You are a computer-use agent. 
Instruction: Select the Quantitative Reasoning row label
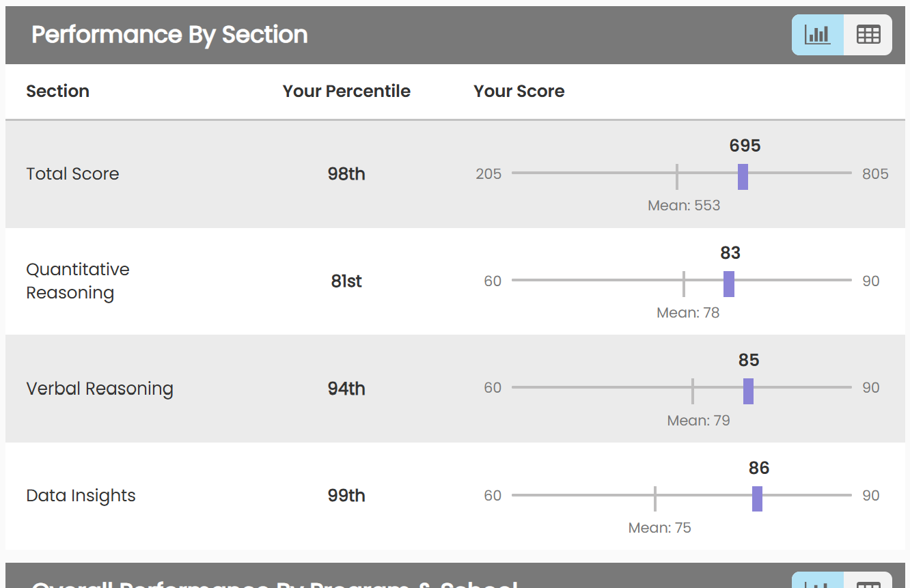click(77, 281)
